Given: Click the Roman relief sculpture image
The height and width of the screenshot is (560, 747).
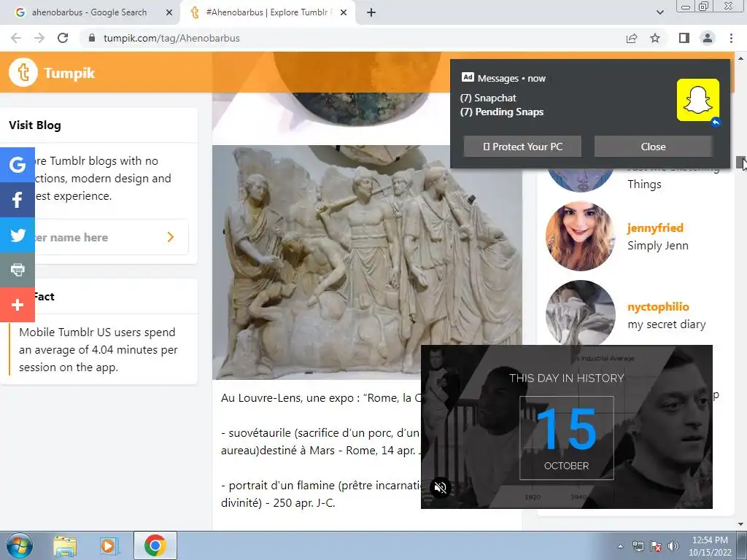Looking at the screenshot, I should [367, 262].
